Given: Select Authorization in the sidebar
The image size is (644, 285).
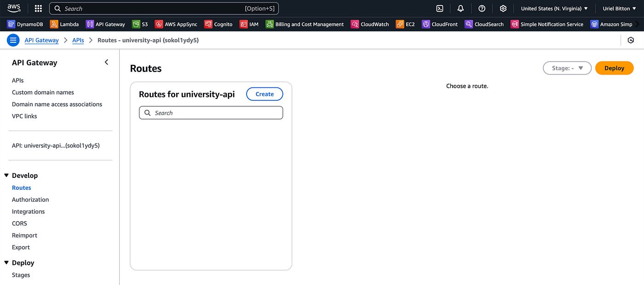Looking at the screenshot, I should [x=30, y=199].
